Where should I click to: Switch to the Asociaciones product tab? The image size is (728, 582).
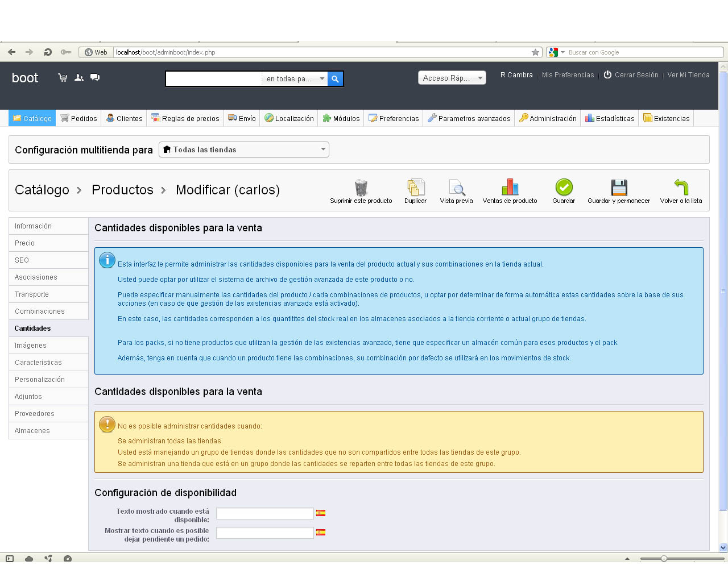pyautogui.click(x=48, y=277)
